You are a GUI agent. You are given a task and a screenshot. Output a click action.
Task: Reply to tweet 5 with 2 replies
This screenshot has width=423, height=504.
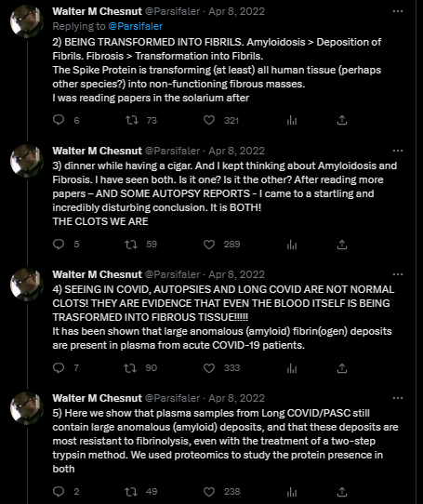coord(59,492)
